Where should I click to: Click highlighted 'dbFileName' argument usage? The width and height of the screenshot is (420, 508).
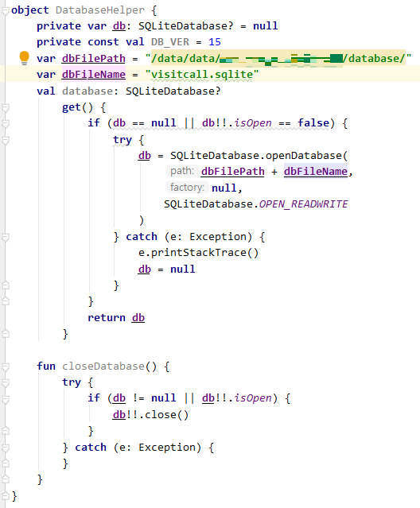click(316, 172)
